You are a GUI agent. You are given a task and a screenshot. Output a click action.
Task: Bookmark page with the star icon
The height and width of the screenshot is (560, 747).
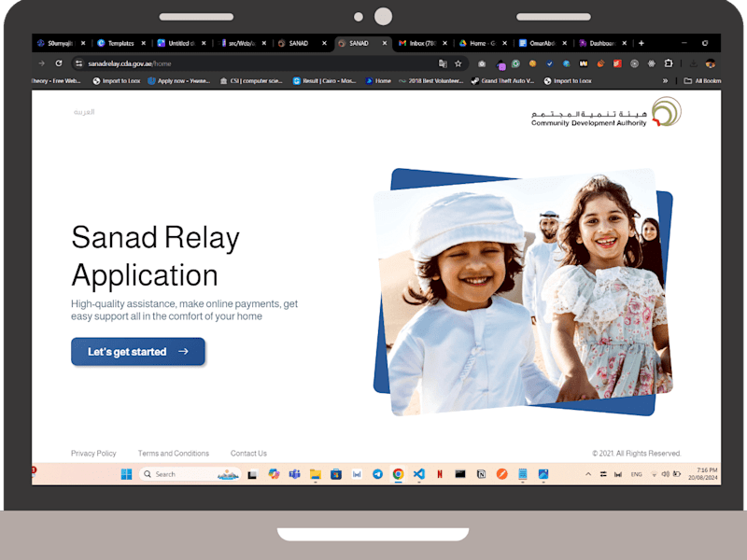click(x=458, y=63)
